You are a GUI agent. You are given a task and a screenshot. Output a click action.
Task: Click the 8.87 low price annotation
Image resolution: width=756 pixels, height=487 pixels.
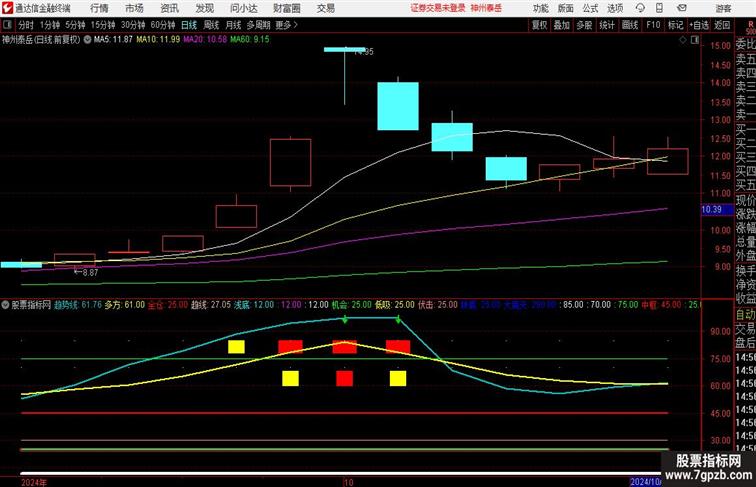pyautogui.click(x=86, y=272)
